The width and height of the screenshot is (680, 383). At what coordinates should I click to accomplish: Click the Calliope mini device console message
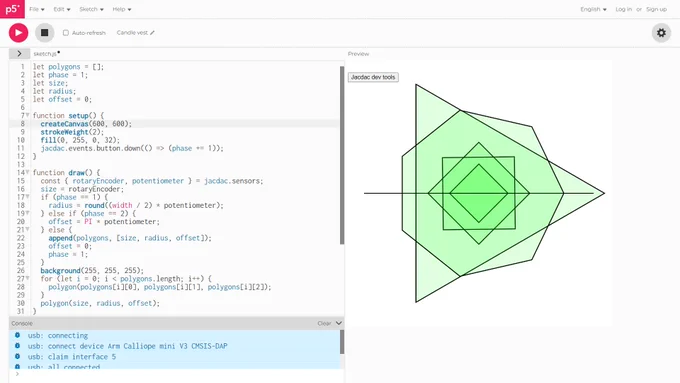click(x=128, y=346)
